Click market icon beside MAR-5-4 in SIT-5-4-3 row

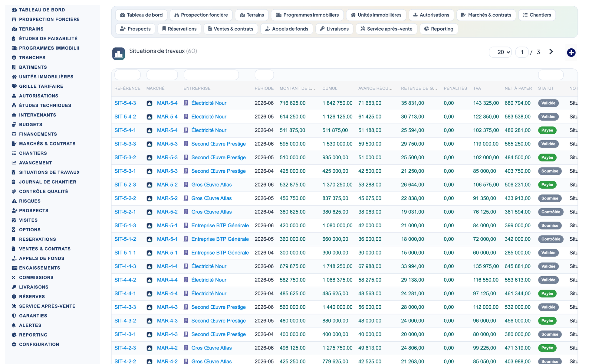point(150,103)
